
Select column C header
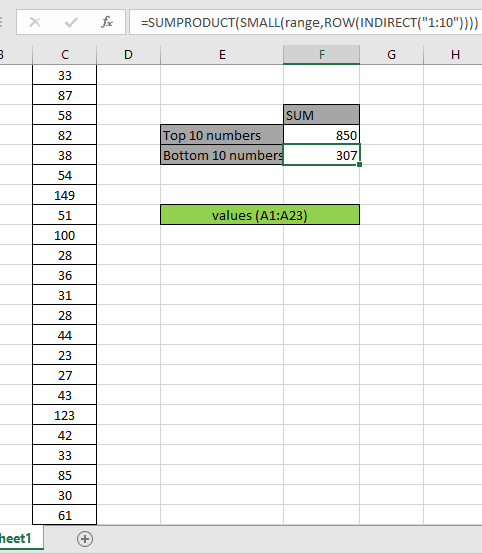pos(65,55)
